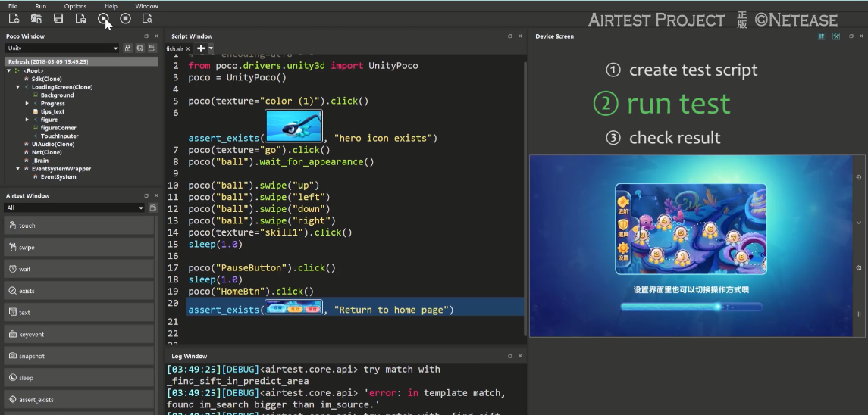Switch to the fish.air script tab

coord(175,49)
